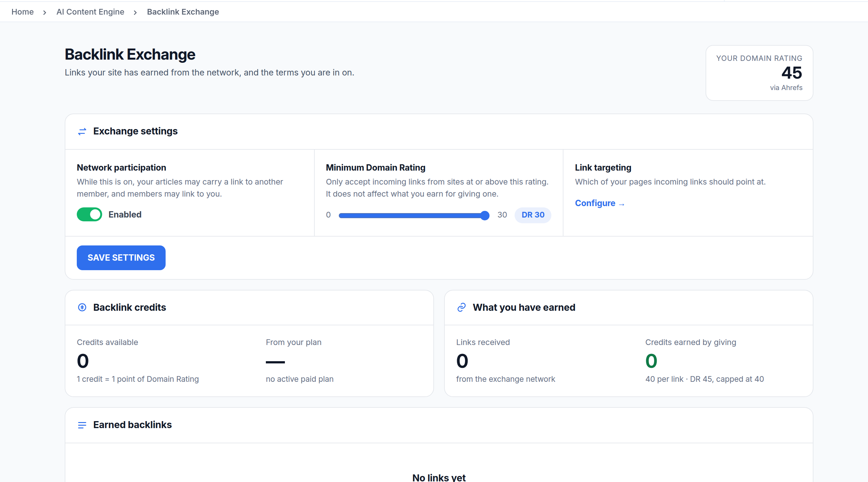This screenshot has width=868, height=482.
Task: Click the chain link icon beside What you have earned
Action: pyautogui.click(x=461, y=307)
